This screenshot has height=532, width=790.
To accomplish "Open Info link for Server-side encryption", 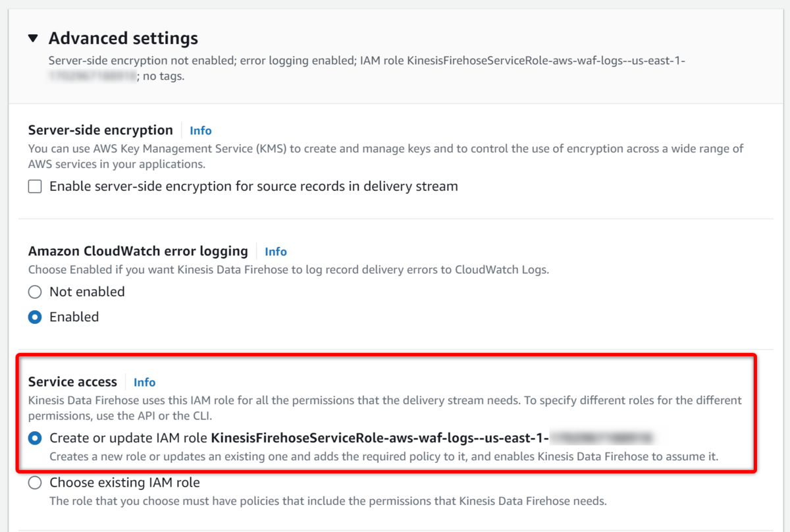I will 200,130.
